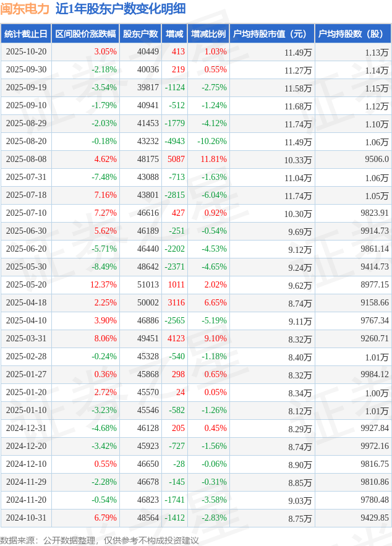Select the 增减比例 column header
This screenshot has width=392, height=546.
coord(208,34)
